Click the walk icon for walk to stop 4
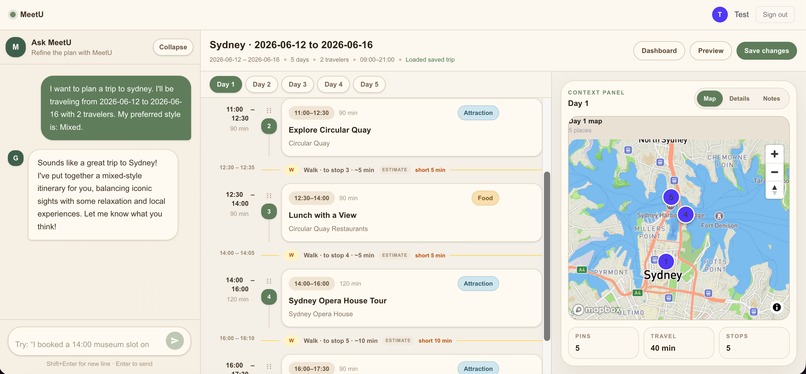This screenshot has height=374, width=806. click(291, 255)
